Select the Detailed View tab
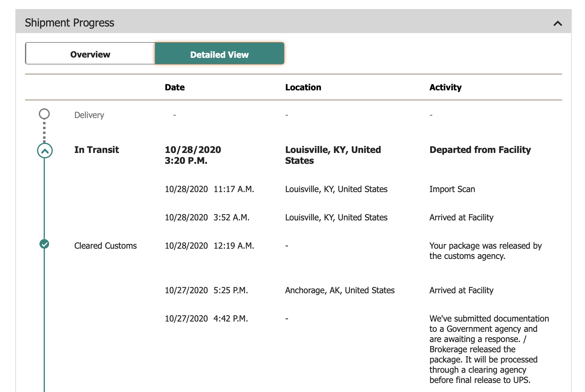Screen dimensions: 585x392 [x=219, y=54]
